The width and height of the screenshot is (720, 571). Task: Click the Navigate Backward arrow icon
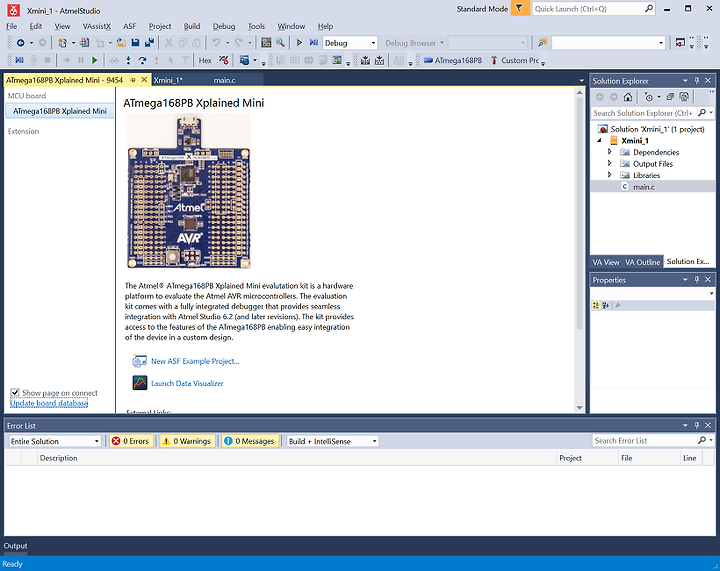20,43
